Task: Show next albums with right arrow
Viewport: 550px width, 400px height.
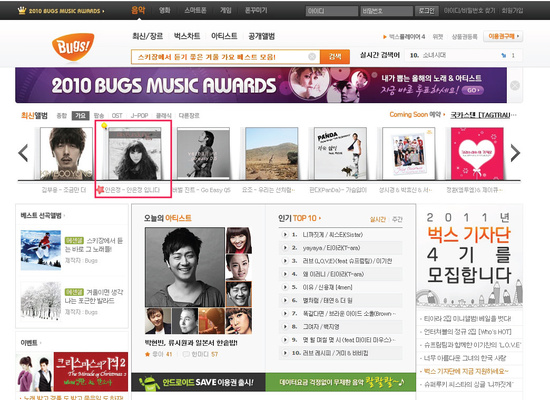Action: 515,153
